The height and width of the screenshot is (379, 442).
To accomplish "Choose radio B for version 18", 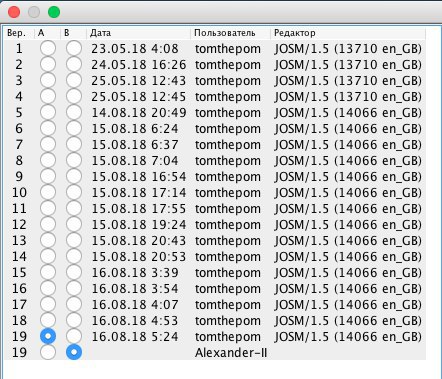I will 74,320.
